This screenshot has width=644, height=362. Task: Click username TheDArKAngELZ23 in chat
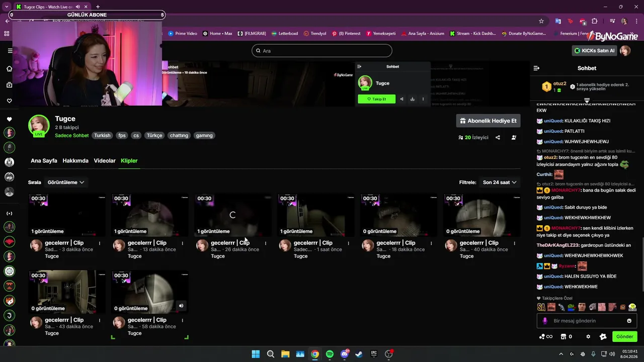[558, 245]
